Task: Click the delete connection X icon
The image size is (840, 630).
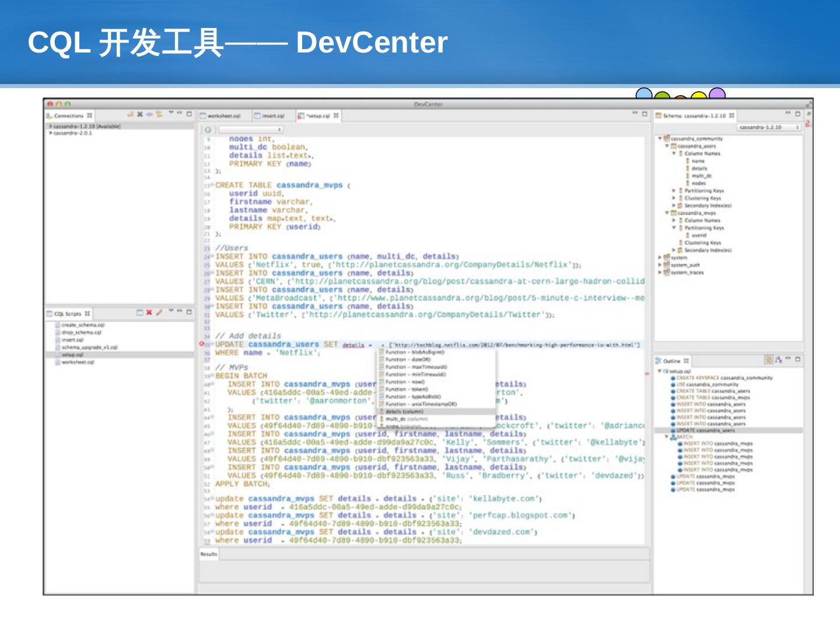Action: coord(140,114)
